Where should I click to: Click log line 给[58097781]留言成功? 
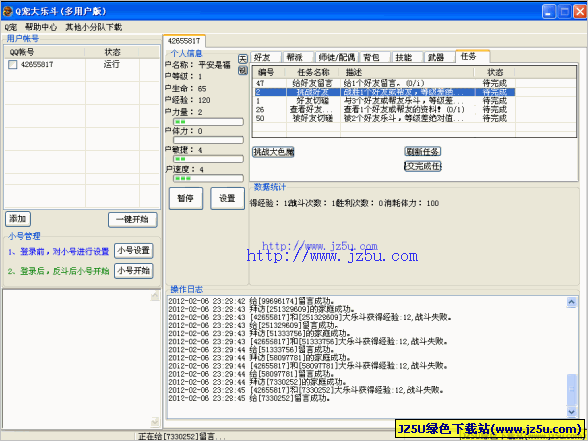click(251, 374)
